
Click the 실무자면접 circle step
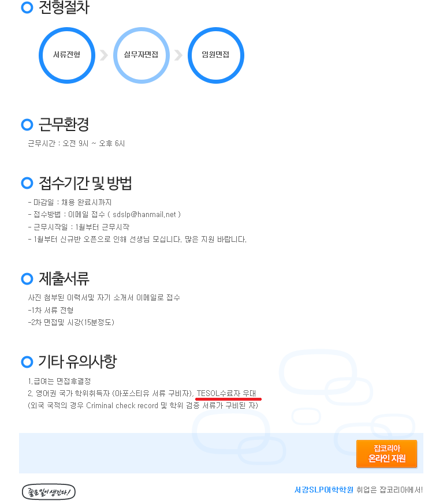(142, 55)
